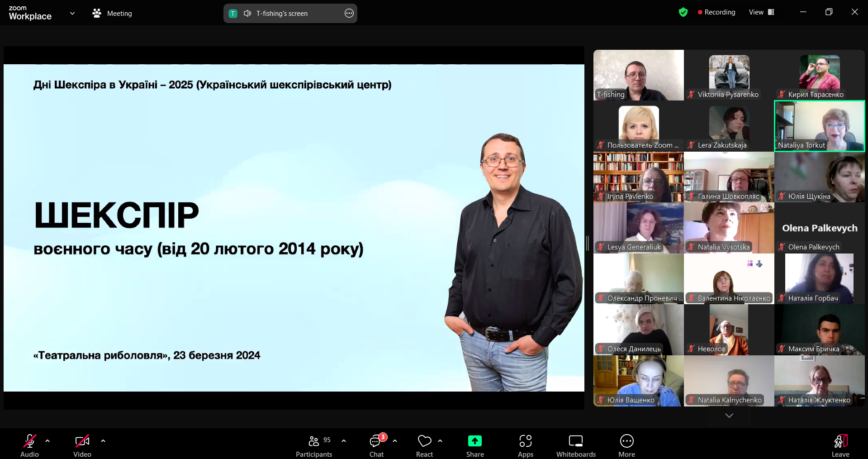Click the React heart icon
The width and height of the screenshot is (868, 459).
coord(424,445)
